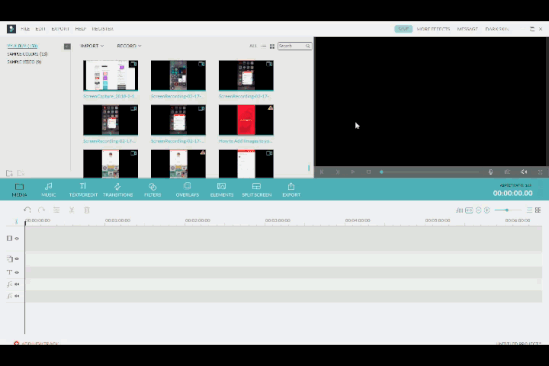Image resolution: width=549 pixels, height=366 pixels.
Task: Click the preview fullscreen icon
Action: coord(540,172)
